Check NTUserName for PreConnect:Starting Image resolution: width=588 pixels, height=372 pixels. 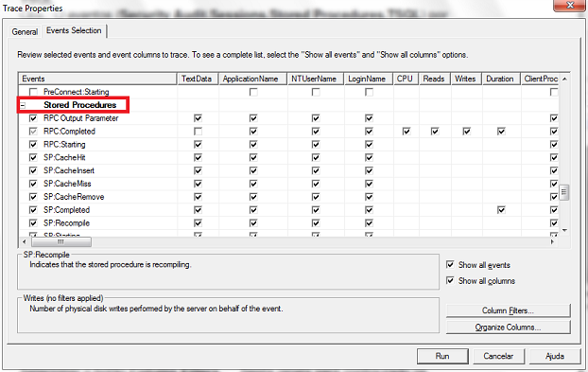tap(316, 92)
